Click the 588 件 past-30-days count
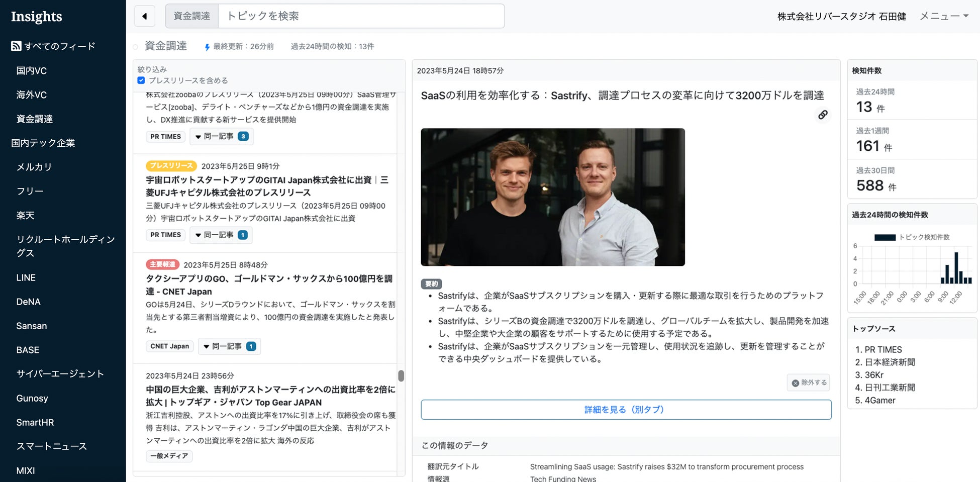Viewport: 980px width, 482px height. [x=876, y=186]
